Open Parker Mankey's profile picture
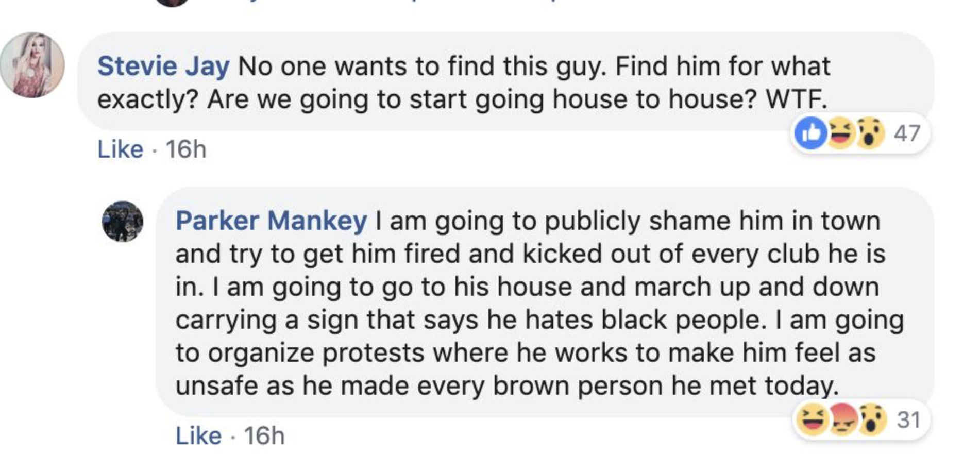Viewport: 980px width, 470px height. point(123,222)
